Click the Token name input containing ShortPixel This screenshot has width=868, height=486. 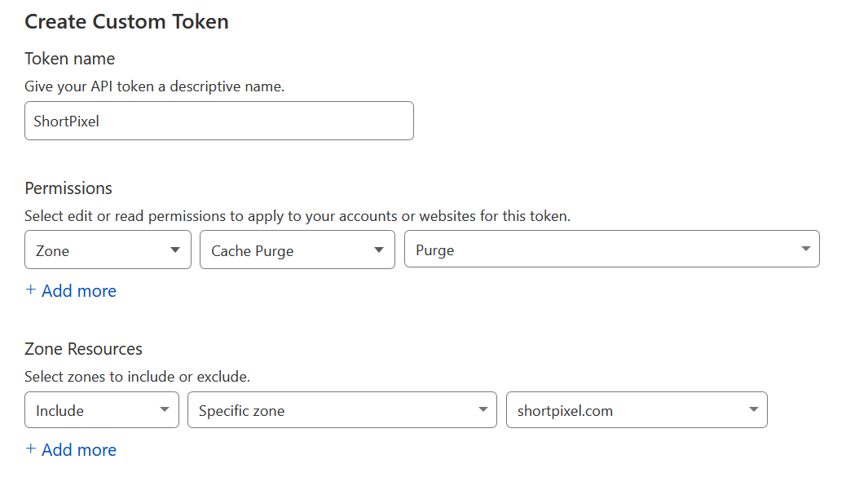coord(218,121)
